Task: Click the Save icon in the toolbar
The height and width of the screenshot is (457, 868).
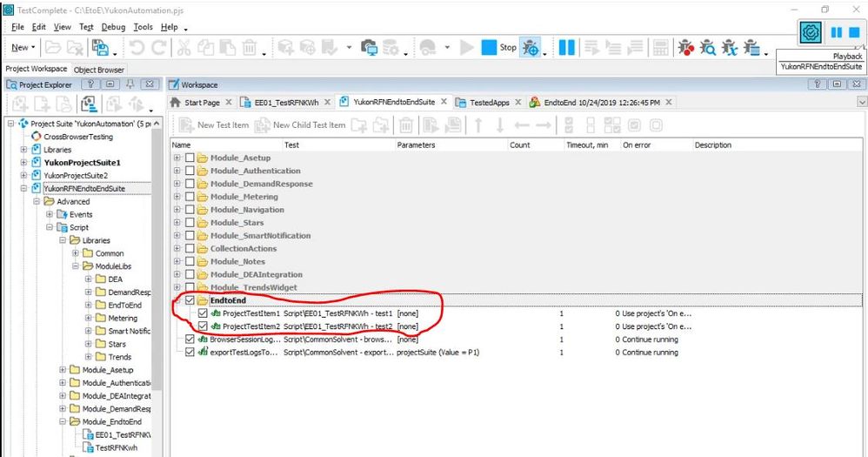Action: [101, 47]
